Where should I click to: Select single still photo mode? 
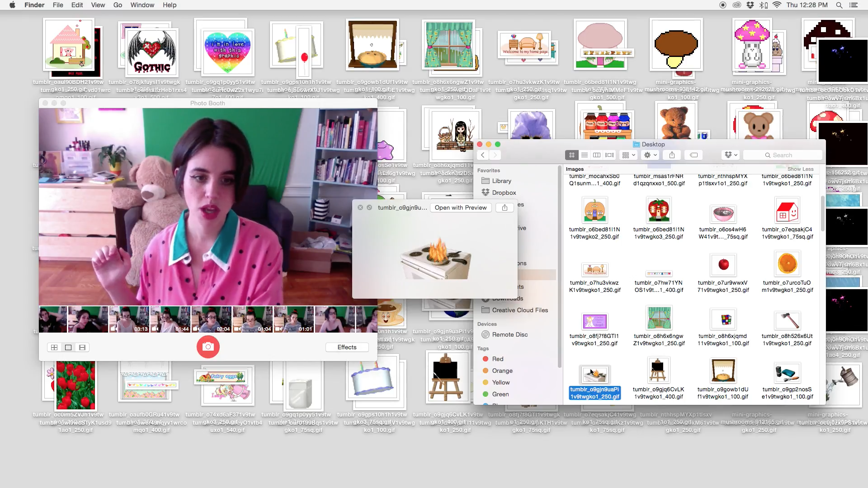(x=68, y=347)
